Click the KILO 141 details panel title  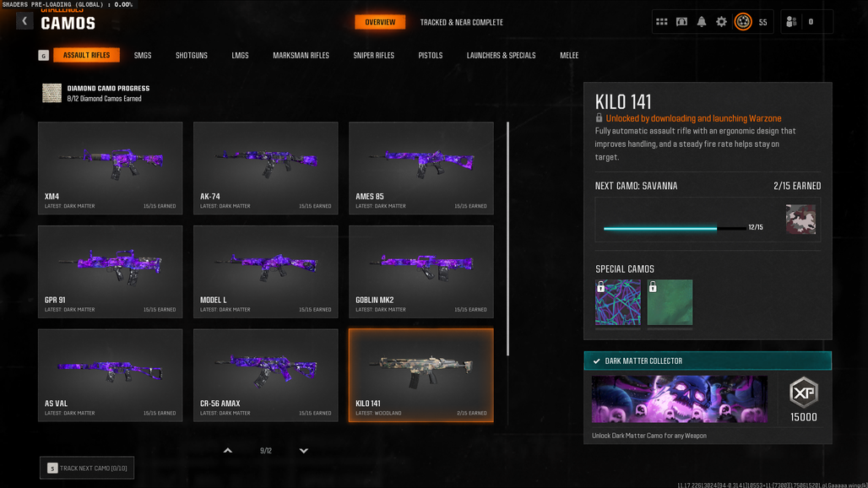pos(623,102)
